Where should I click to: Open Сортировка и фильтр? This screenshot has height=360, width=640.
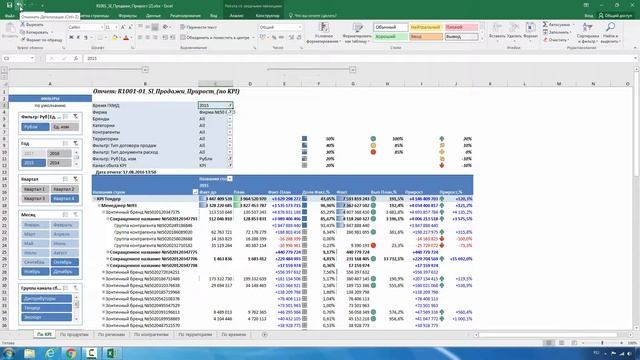pyautogui.click(x=588, y=33)
